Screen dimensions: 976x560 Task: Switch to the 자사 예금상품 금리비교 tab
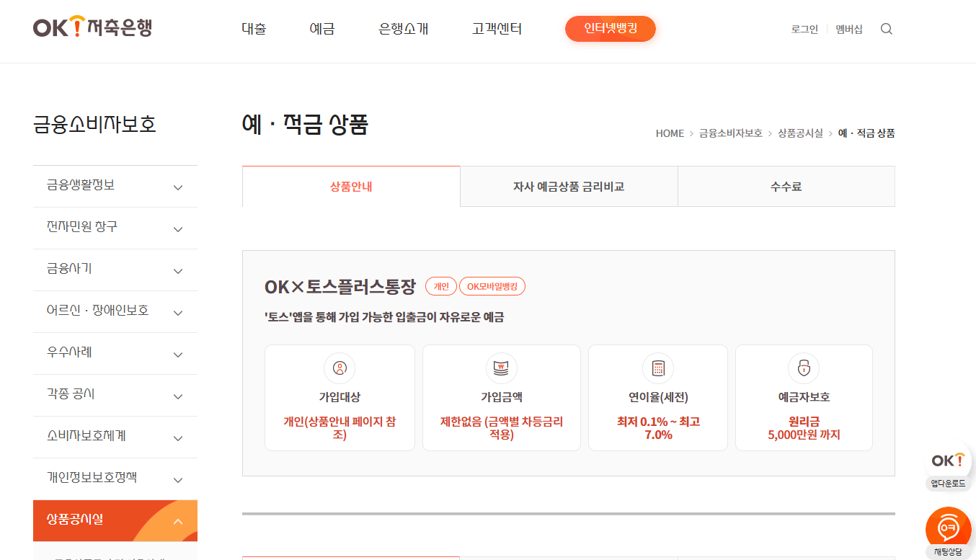569,186
